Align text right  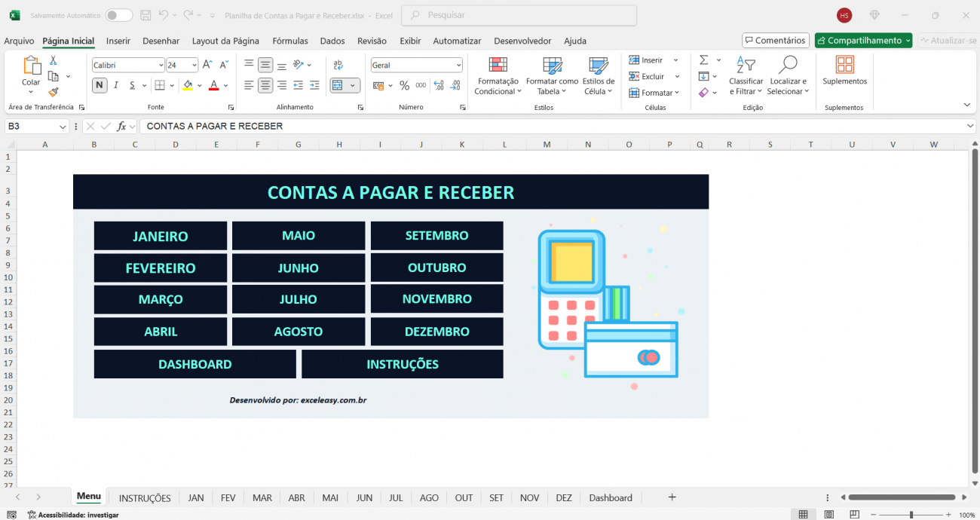(x=282, y=85)
